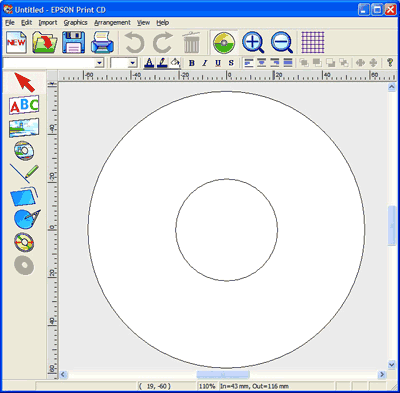
Task: Click the green disc diameter adjustment icon
Action: click(224, 43)
